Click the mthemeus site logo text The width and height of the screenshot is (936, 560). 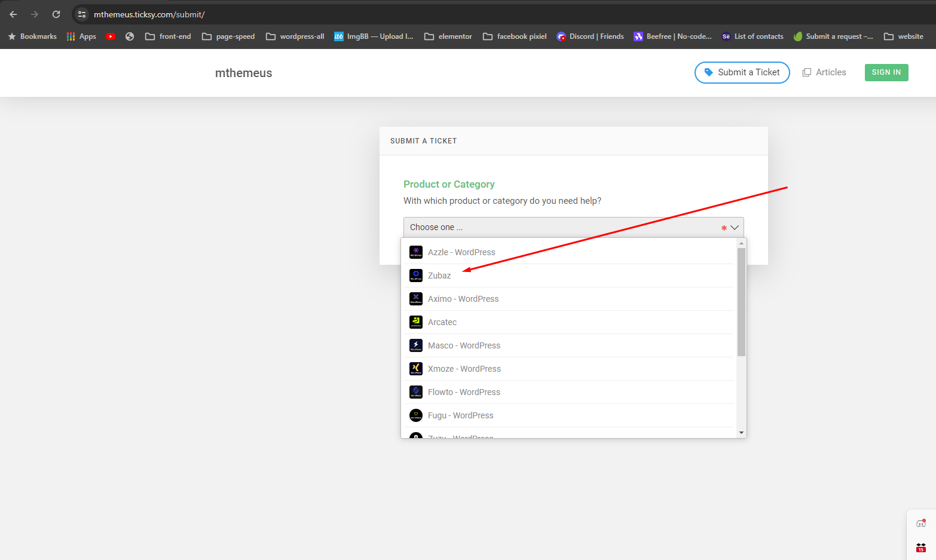[243, 73]
